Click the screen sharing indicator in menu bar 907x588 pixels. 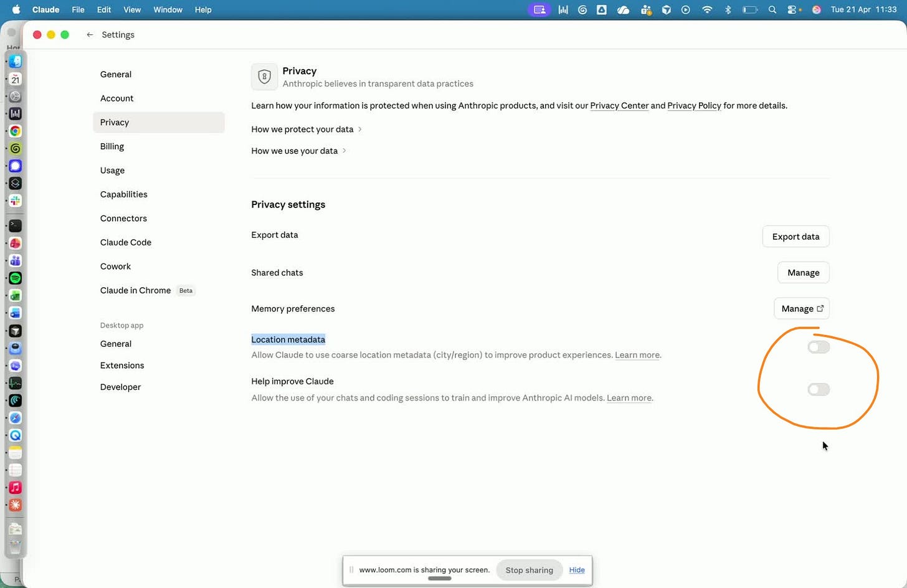(539, 9)
